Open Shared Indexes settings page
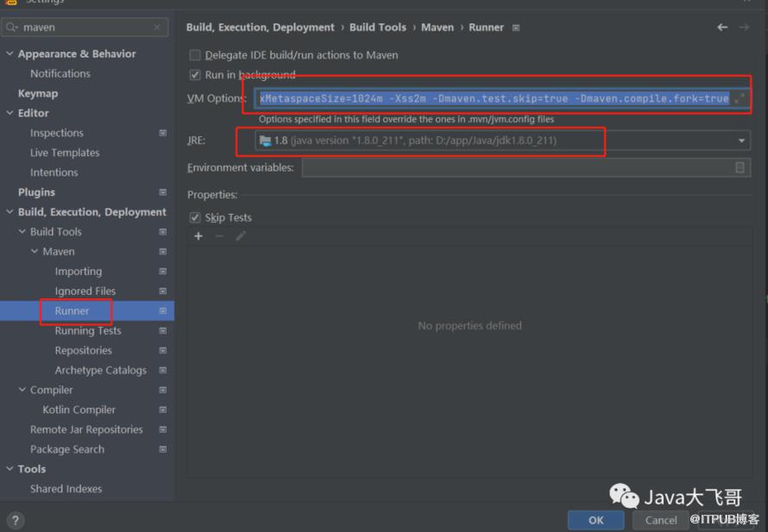This screenshot has width=768, height=532. [66, 489]
